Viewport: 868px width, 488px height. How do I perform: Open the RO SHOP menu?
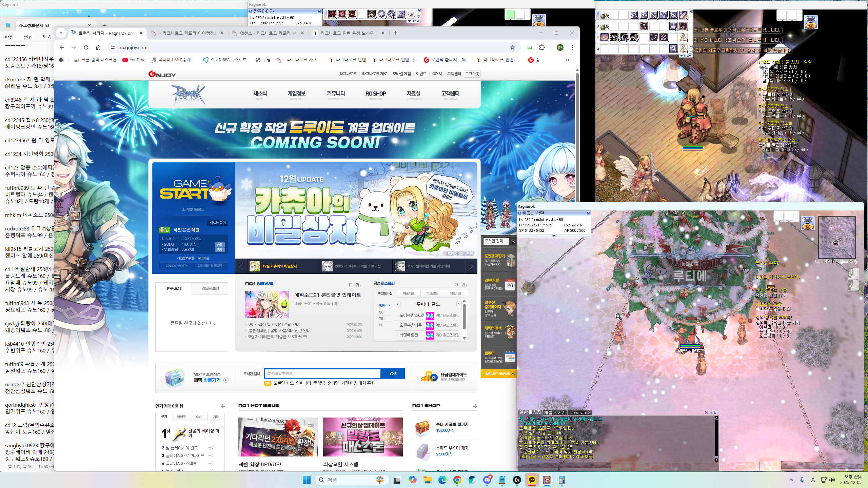click(376, 94)
